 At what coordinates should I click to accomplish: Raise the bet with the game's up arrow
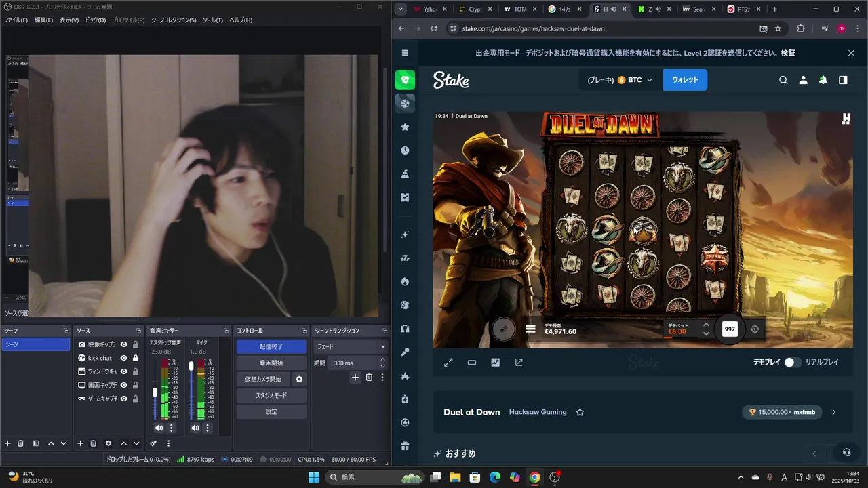coord(706,325)
